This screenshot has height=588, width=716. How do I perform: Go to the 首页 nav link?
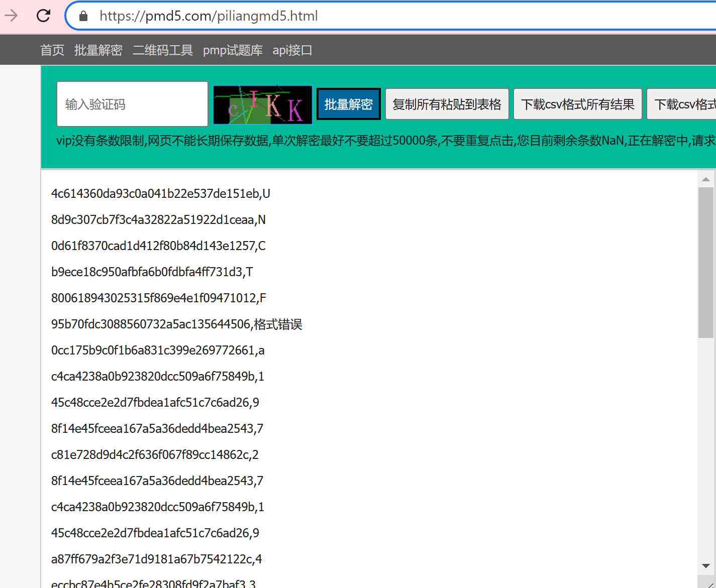52,50
